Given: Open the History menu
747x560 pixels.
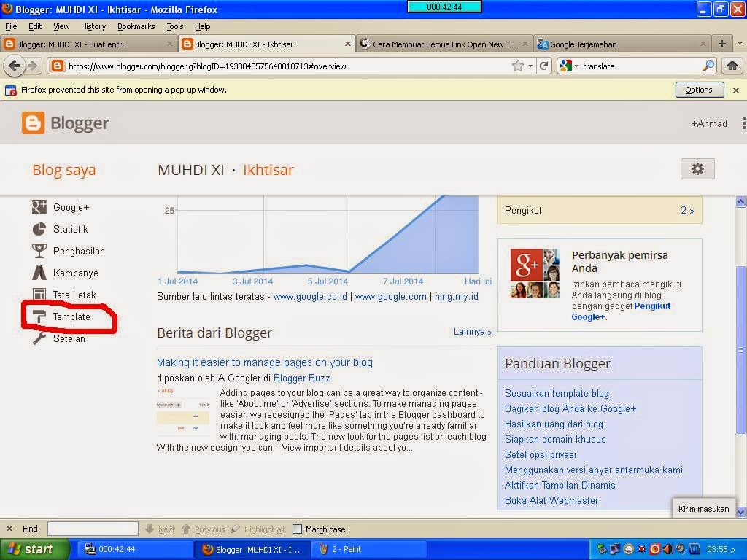Looking at the screenshot, I should click(x=93, y=26).
